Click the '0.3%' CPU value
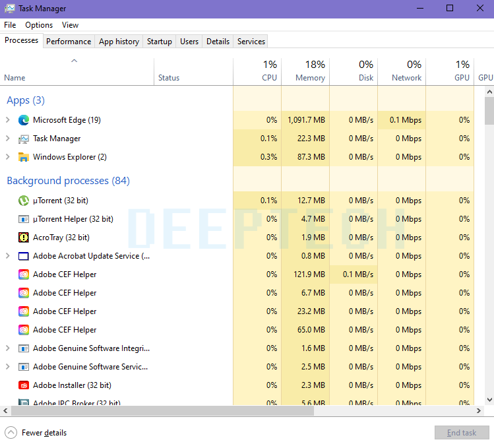This screenshot has width=494, height=448. click(x=268, y=157)
